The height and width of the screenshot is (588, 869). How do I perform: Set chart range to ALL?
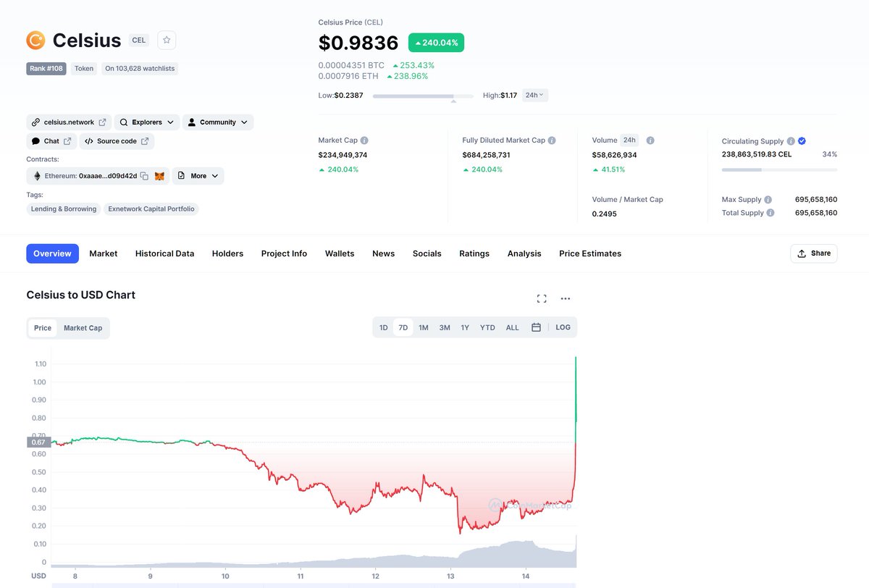coord(512,327)
